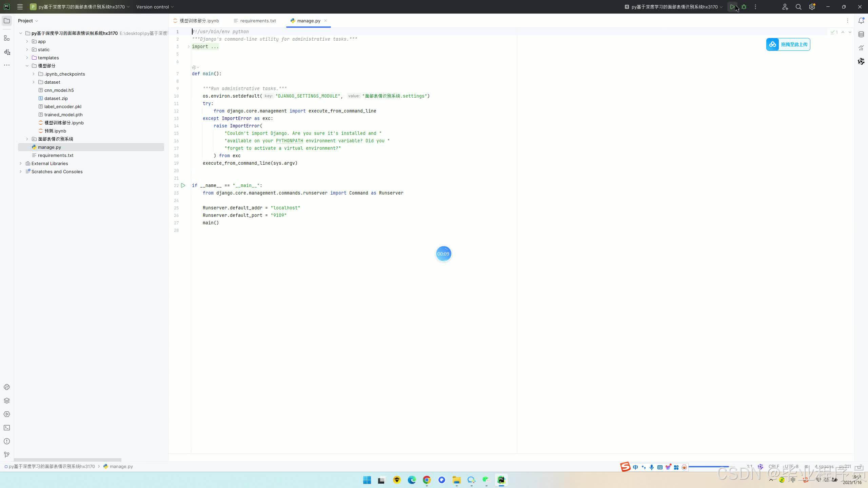Expand the External Libraries node
Viewport: 868px width, 488px height.
(21, 163)
